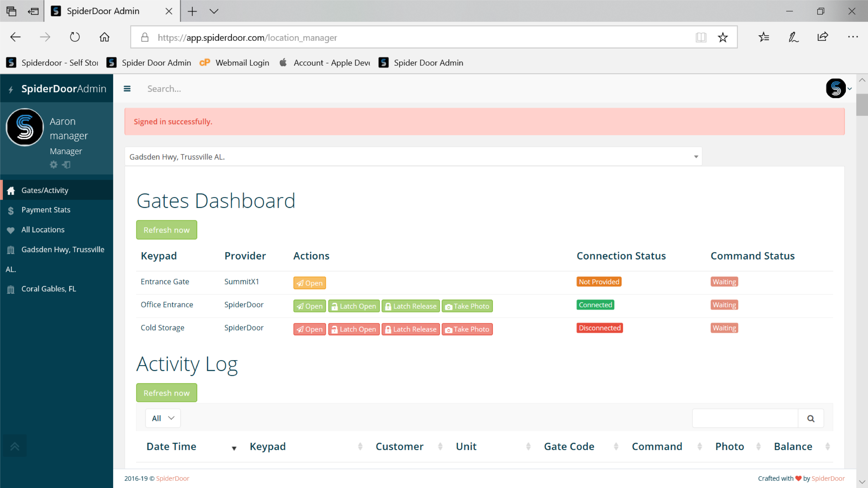868x488 pixels.
Task: Close the SpiderDoor Admin tab
Action: [x=169, y=12]
